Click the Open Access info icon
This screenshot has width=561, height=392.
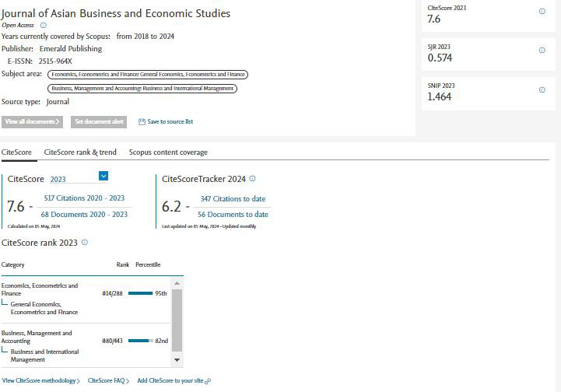tap(44, 25)
